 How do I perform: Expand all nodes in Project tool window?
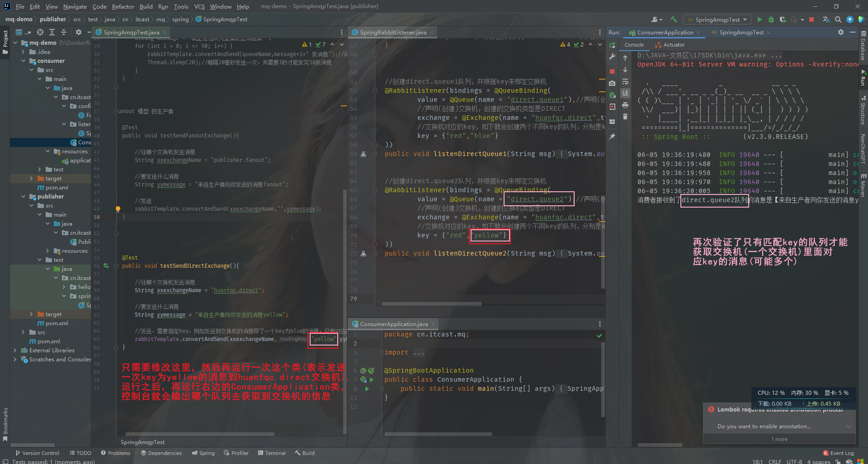pos(52,32)
